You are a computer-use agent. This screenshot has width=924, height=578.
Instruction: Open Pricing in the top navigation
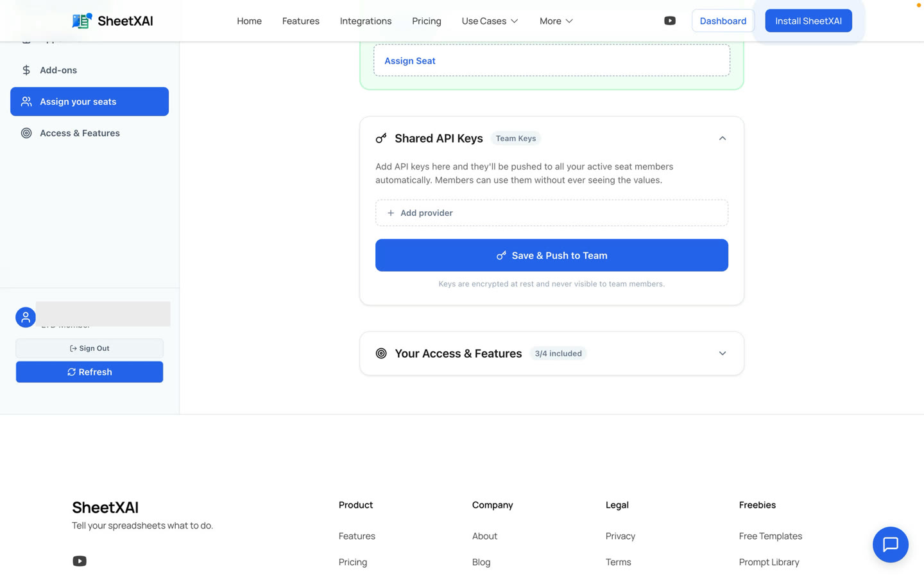click(x=427, y=21)
